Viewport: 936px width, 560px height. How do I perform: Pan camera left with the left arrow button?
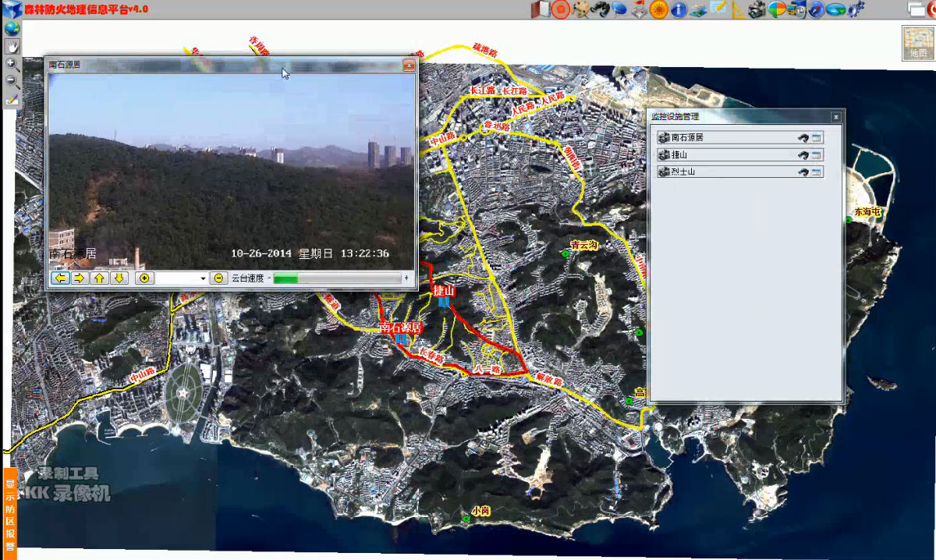pyautogui.click(x=60, y=278)
